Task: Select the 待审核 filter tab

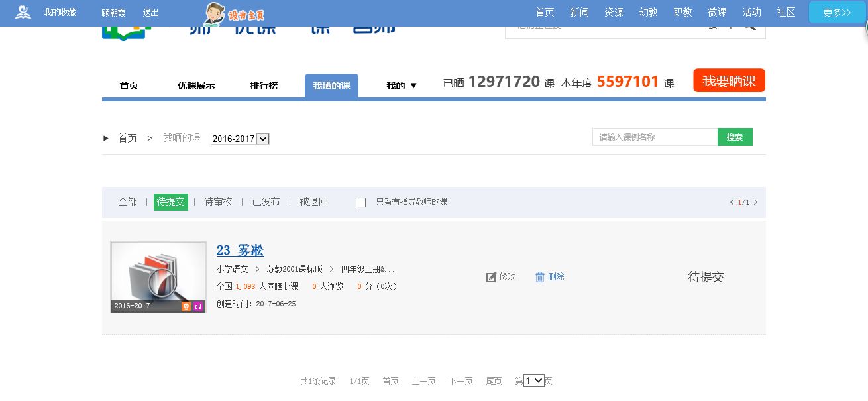Action: coord(218,202)
